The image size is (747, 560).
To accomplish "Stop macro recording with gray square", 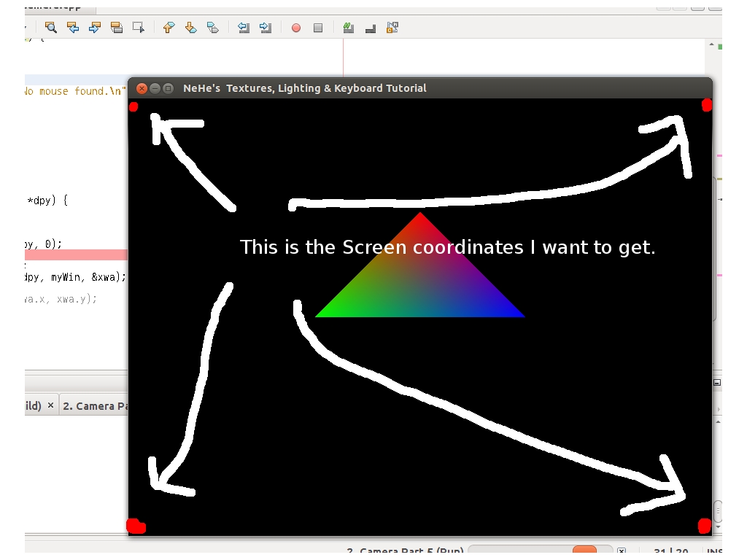I will (318, 28).
